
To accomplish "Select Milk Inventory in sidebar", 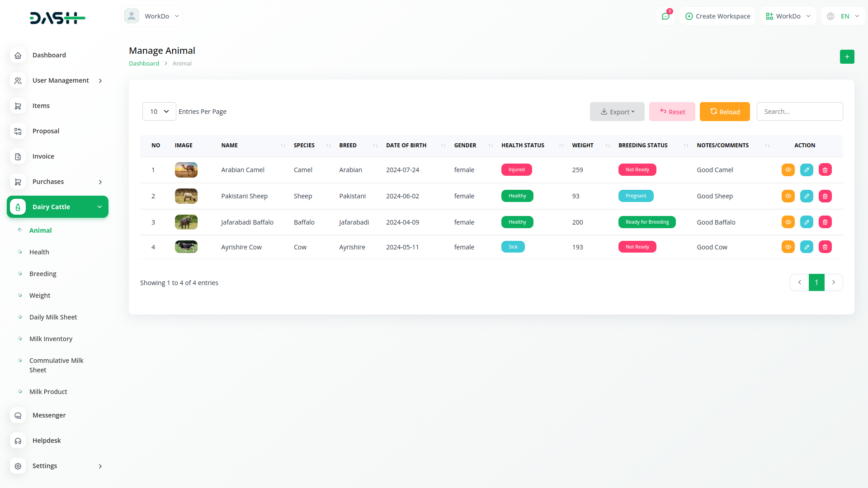I will 51,339.
